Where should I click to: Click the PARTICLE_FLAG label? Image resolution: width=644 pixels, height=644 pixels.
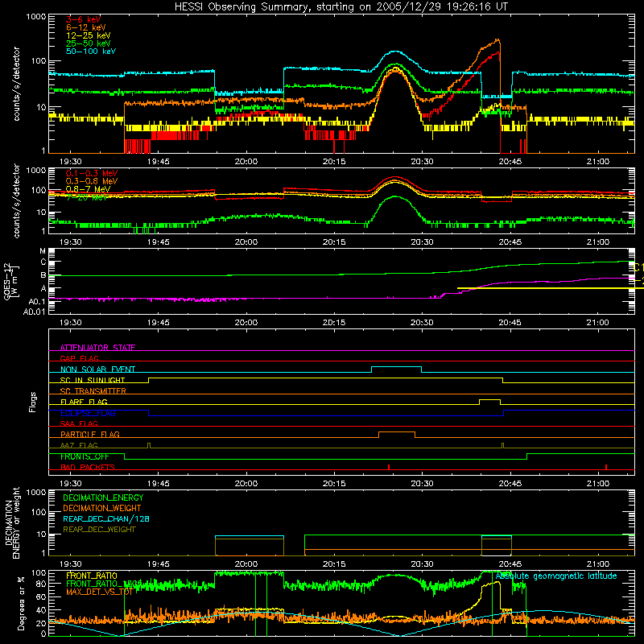click(89, 434)
